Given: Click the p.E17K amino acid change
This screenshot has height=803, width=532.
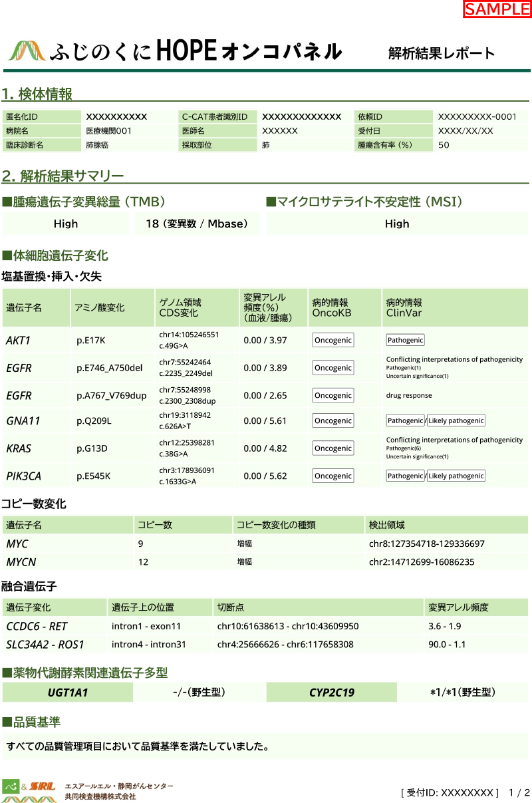Looking at the screenshot, I should [91, 340].
